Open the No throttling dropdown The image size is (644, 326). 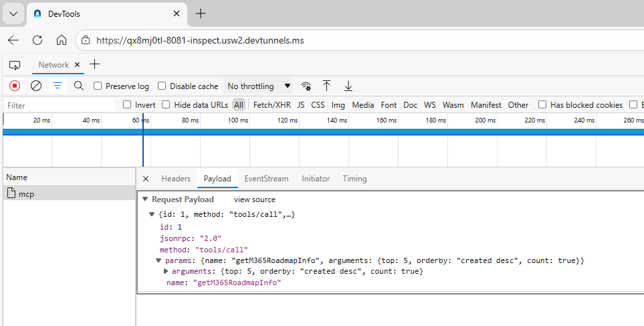(x=259, y=86)
